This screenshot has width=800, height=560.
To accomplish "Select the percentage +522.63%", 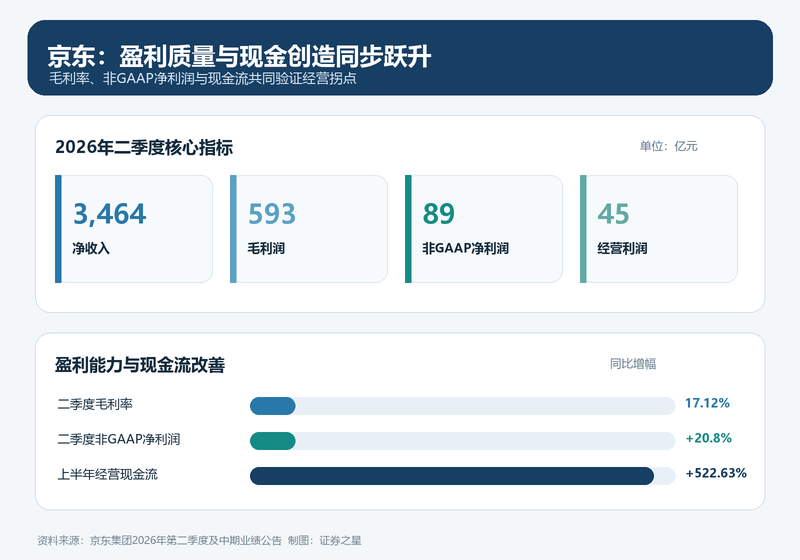I will 716,473.
